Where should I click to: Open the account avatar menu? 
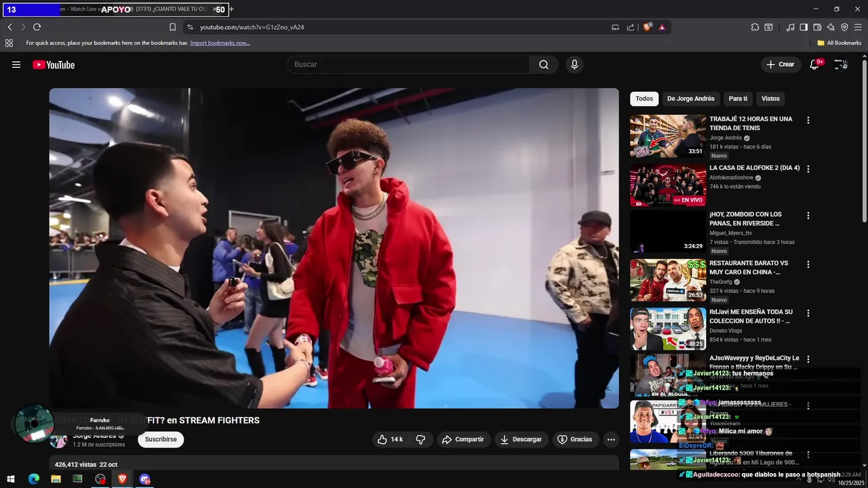[x=841, y=64]
